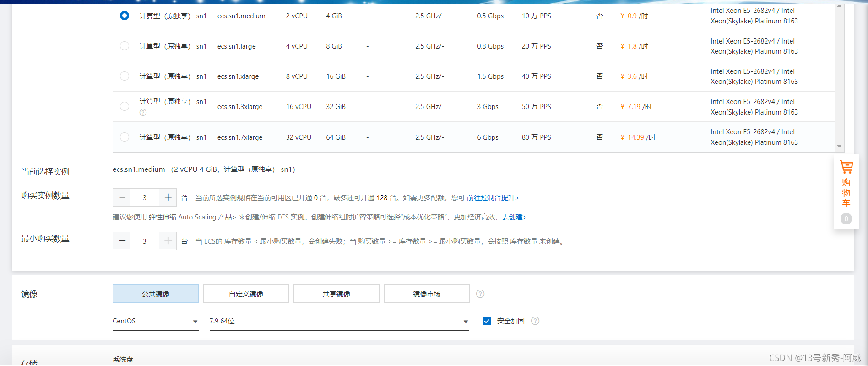The width and height of the screenshot is (868, 366).
Task: Decrease 购买实例数量 with minus button
Action: click(x=122, y=197)
